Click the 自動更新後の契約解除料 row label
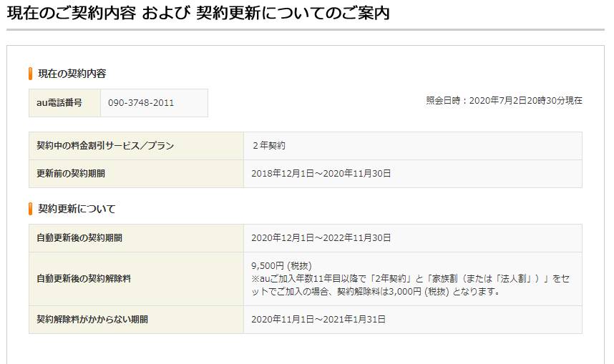The width and height of the screenshot is (614, 364). pos(84,279)
